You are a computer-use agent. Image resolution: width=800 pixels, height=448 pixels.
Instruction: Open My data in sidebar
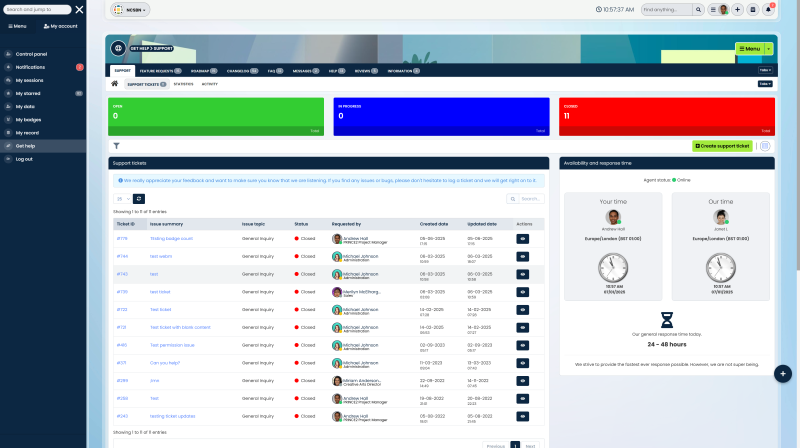point(25,107)
